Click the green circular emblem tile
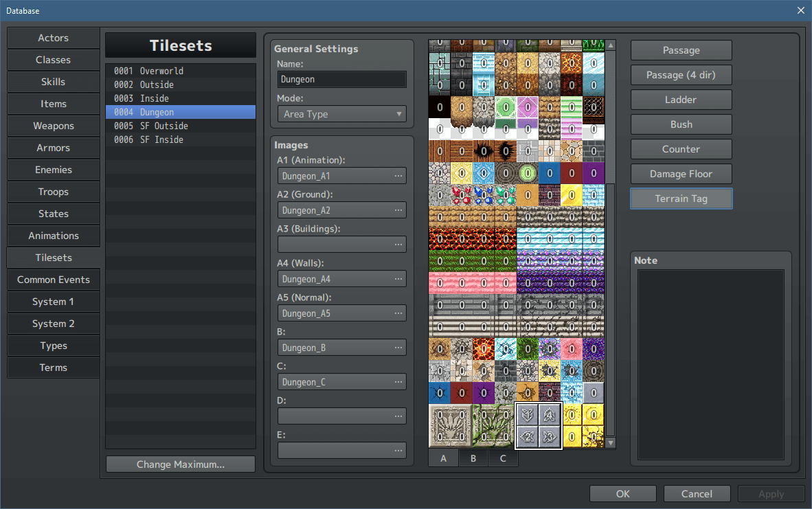Image resolution: width=812 pixels, height=509 pixels. (506, 107)
